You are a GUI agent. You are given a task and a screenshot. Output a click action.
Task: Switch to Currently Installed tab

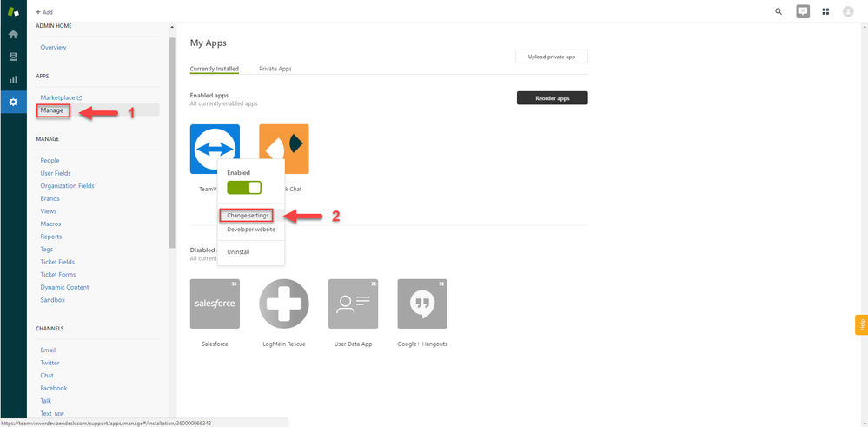coord(215,70)
